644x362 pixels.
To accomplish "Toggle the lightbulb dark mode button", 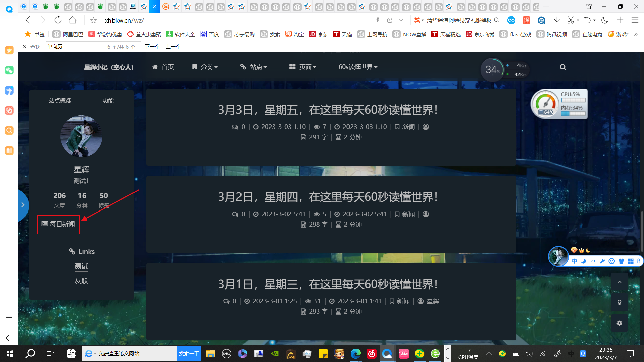I will tap(620, 302).
